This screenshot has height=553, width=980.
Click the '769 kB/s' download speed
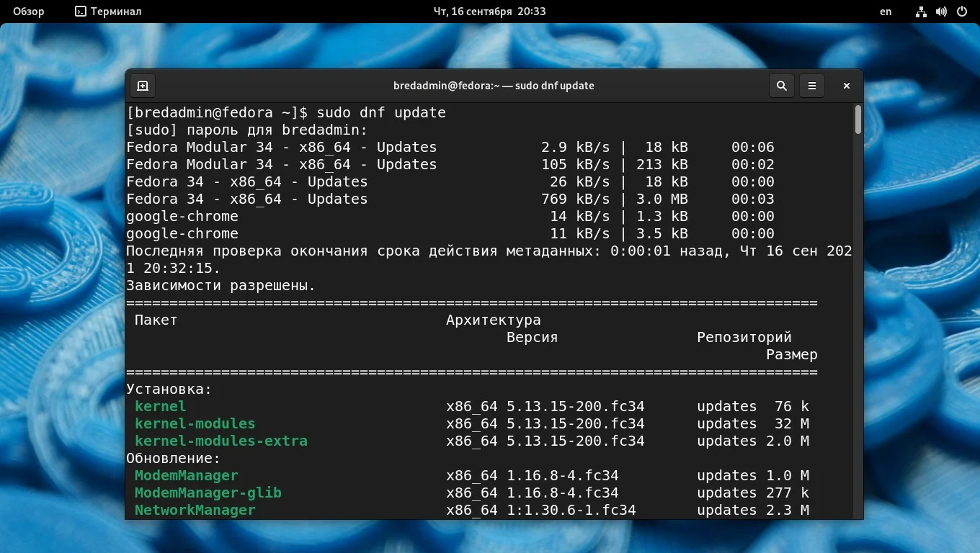[x=576, y=199]
